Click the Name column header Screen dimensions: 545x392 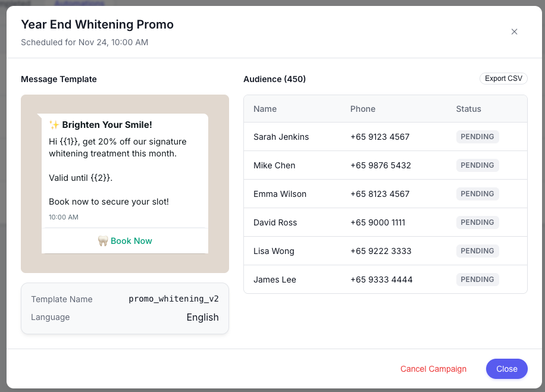point(265,109)
